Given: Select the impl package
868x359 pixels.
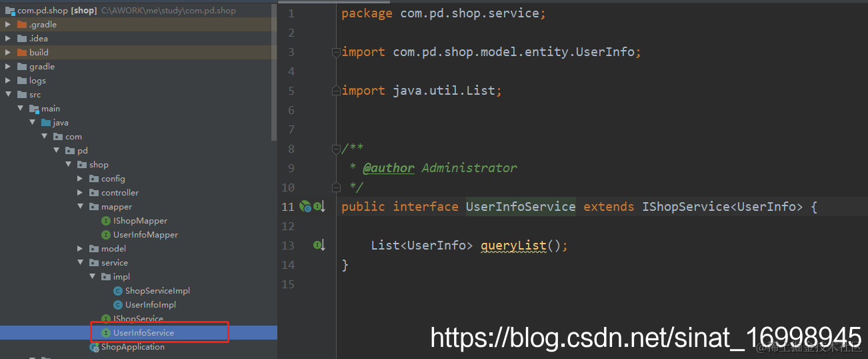Looking at the screenshot, I should [x=121, y=277].
